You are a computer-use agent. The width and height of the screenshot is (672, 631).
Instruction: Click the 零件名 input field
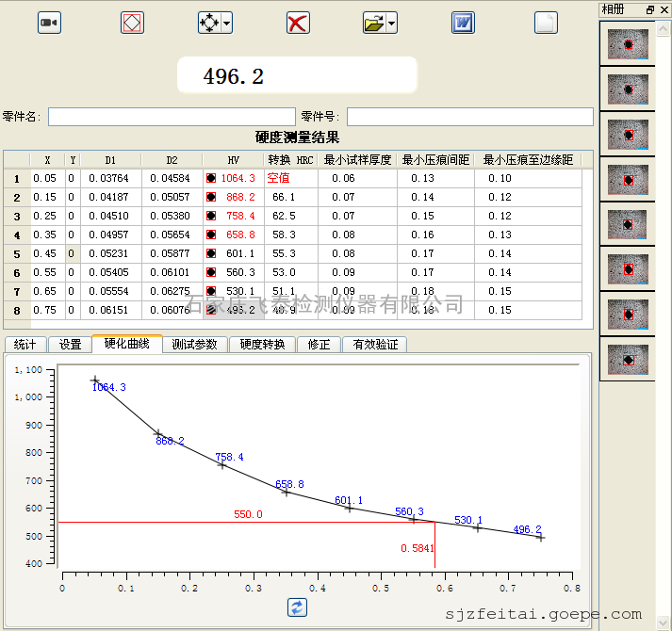172,117
